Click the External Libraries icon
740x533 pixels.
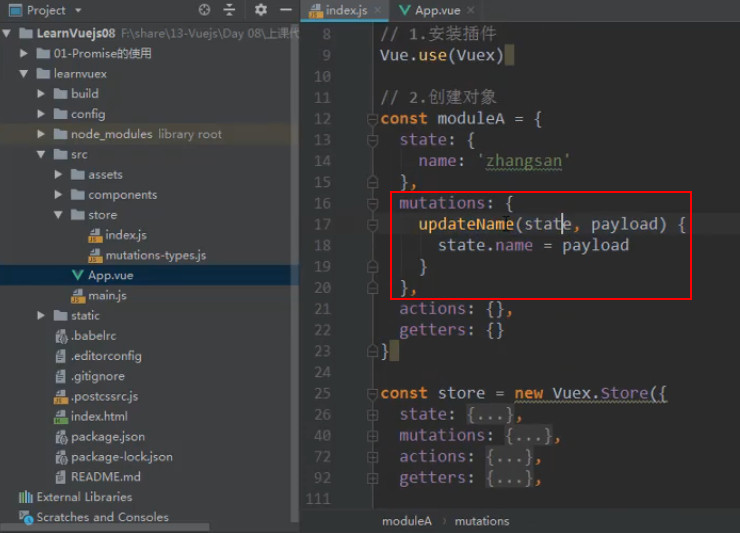coord(25,497)
